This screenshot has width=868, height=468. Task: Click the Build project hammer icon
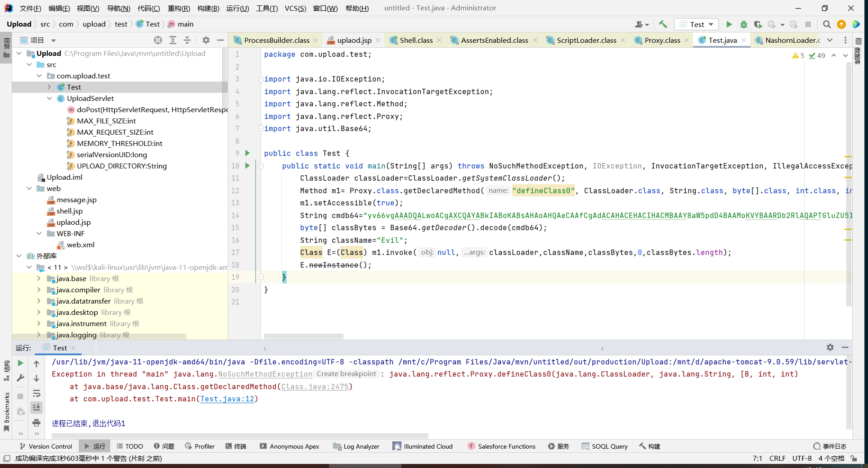[663, 24]
